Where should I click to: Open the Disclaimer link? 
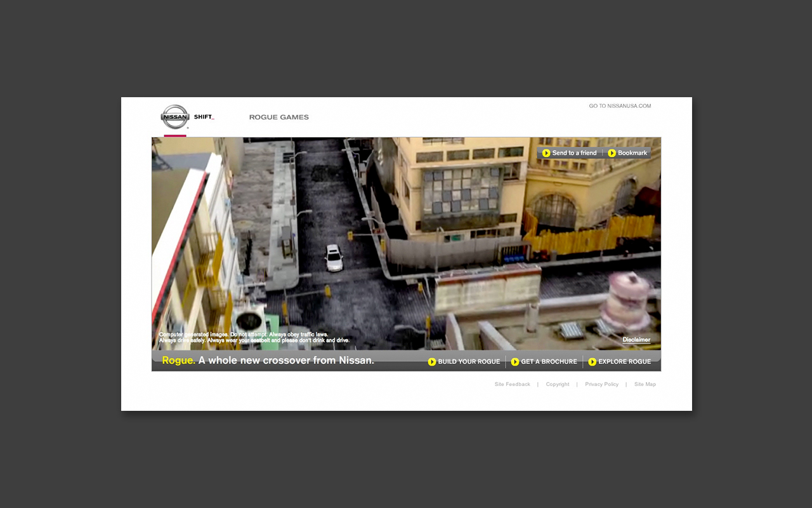[x=636, y=340]
